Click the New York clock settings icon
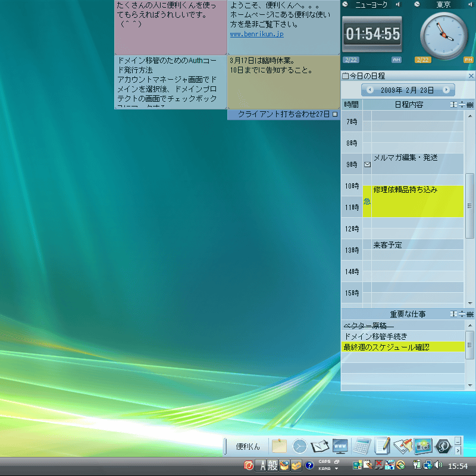This screenshot has height=476, width=476. [345, 4]
